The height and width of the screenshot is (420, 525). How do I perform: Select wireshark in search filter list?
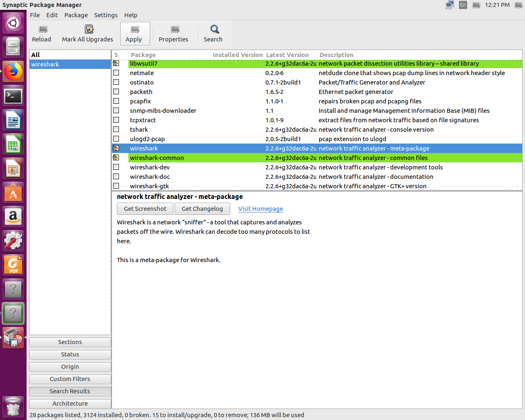coord(45,64)
